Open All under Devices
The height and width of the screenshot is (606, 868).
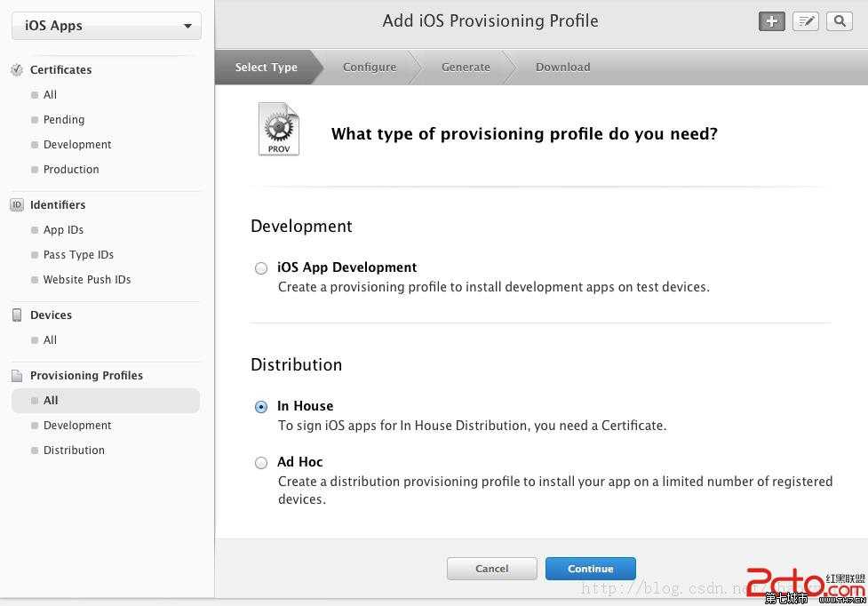(50, 339)
